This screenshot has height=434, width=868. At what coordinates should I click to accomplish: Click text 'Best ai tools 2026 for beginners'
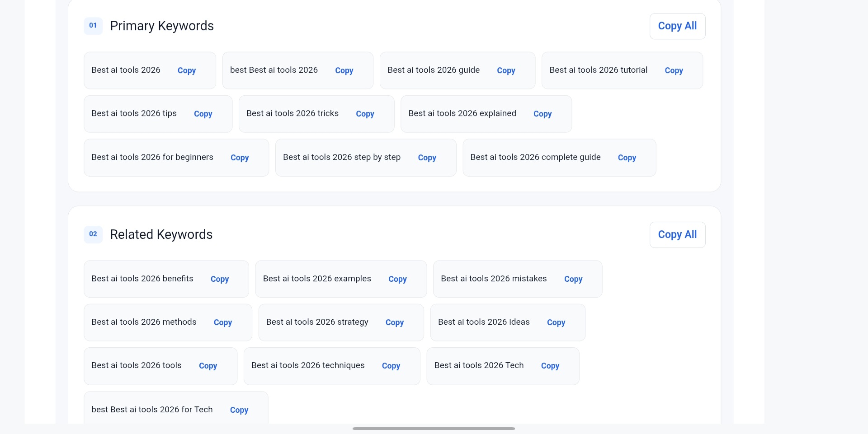pos(152,157)
